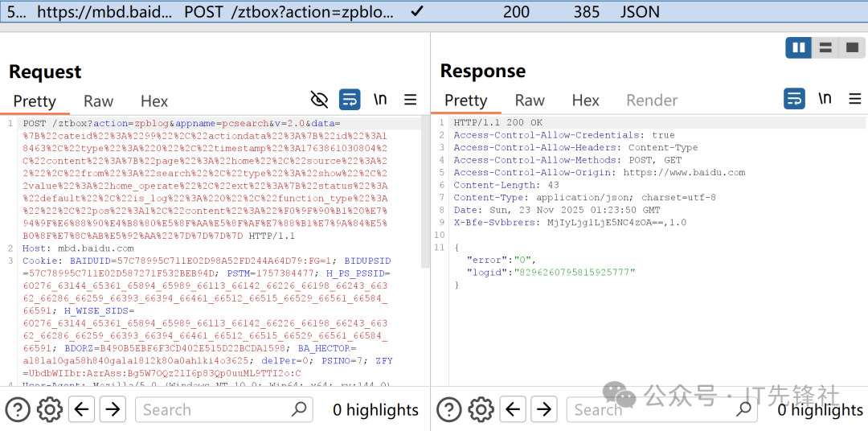The width and height of the screenshot is (868, 431).
Task: Open Request panel hamburger menu
Action: click(410, 100)
